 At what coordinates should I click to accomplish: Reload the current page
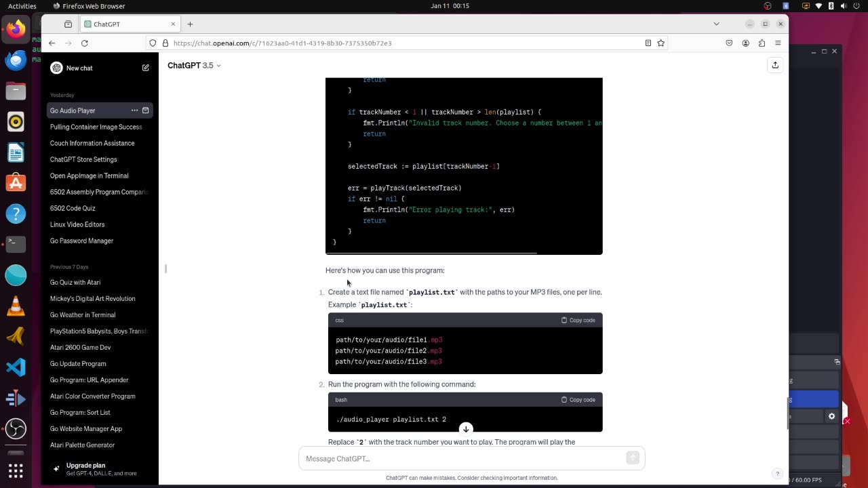85,43
